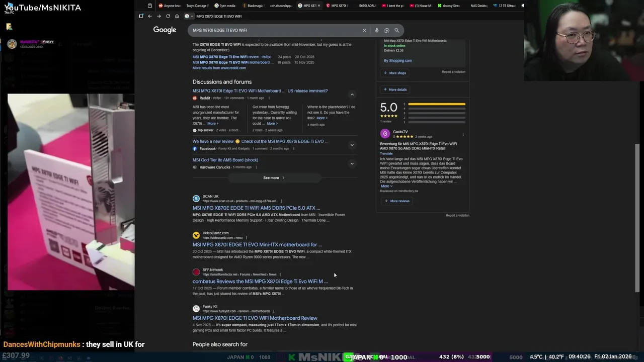Click the More reviews button
The image size is (644, 362).
[x=397, y=201]
